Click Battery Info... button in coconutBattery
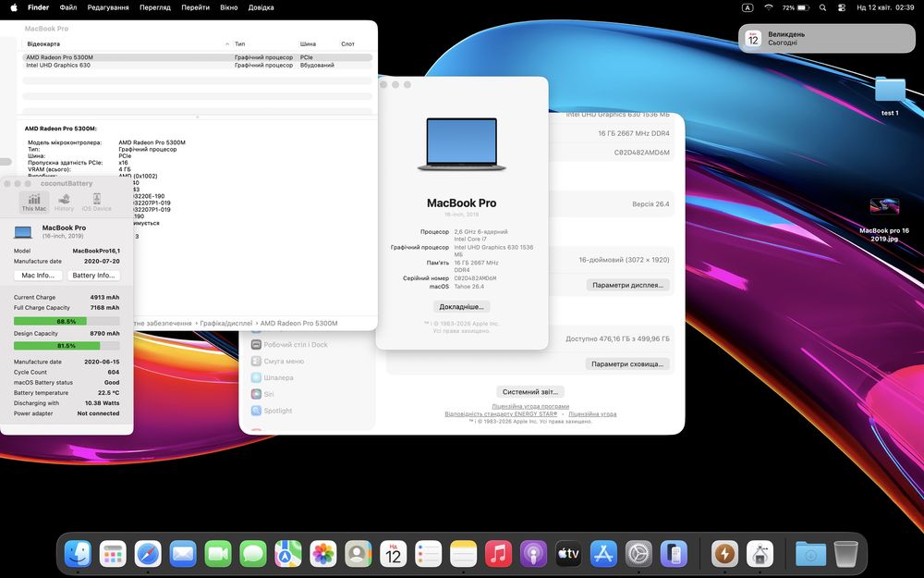 (x=93, y=276)
